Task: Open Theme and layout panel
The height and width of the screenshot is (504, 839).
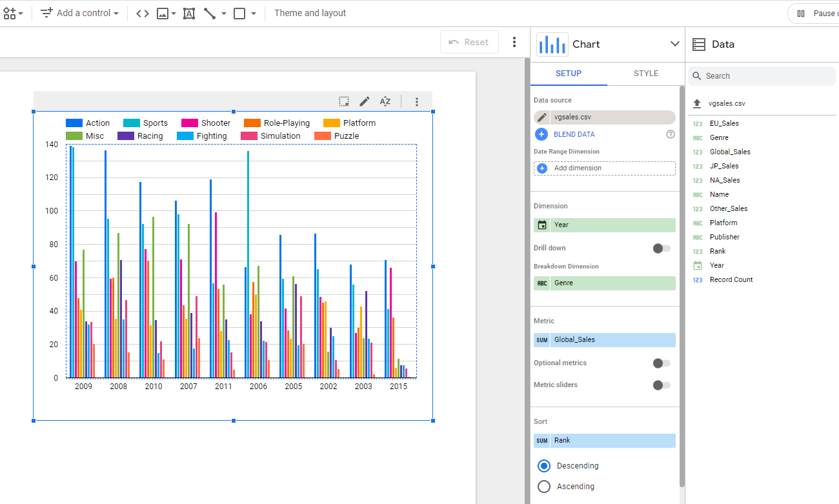Action: coord(310,13)
